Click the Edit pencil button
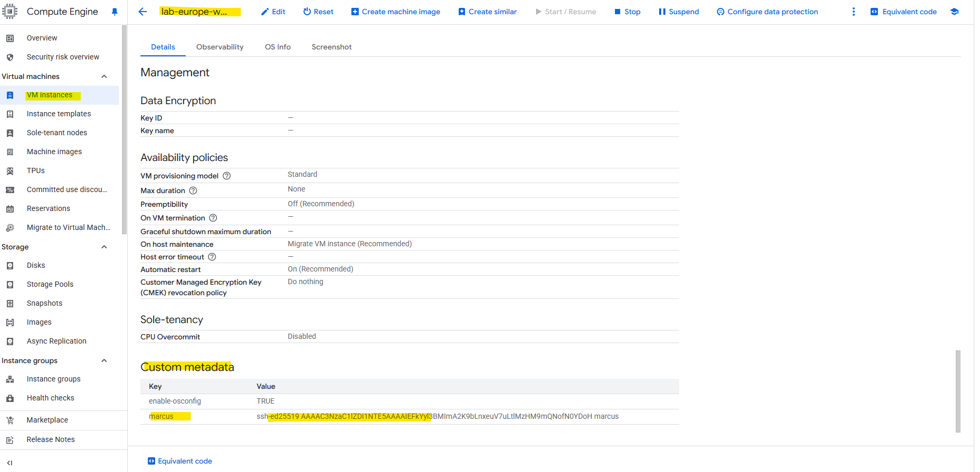980x472 pixels. (273, 12)
